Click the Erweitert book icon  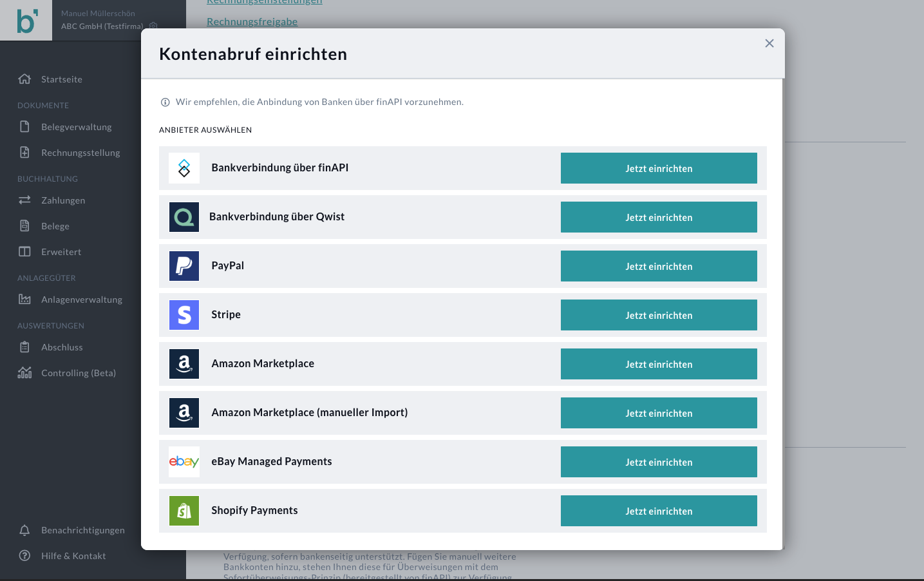tap(24, 252)
